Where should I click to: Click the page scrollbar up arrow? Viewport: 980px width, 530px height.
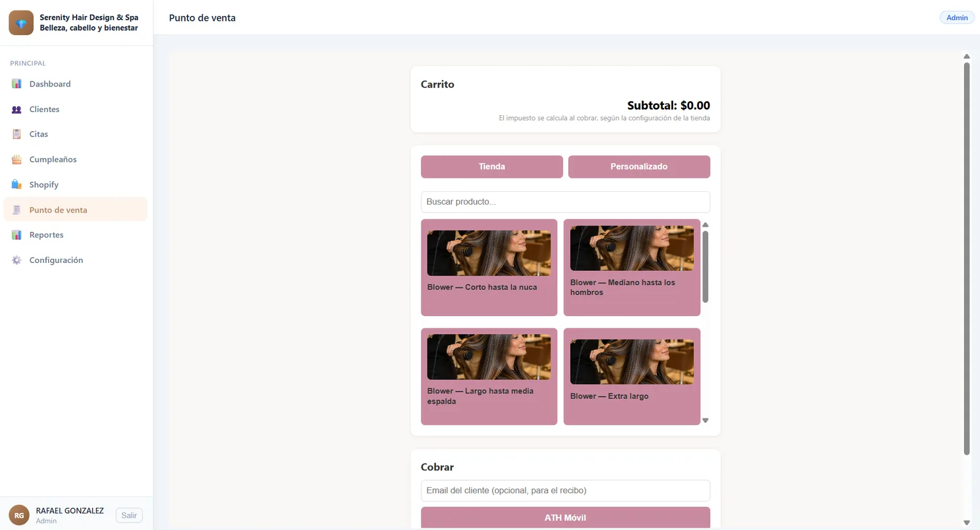coord(967,56)
